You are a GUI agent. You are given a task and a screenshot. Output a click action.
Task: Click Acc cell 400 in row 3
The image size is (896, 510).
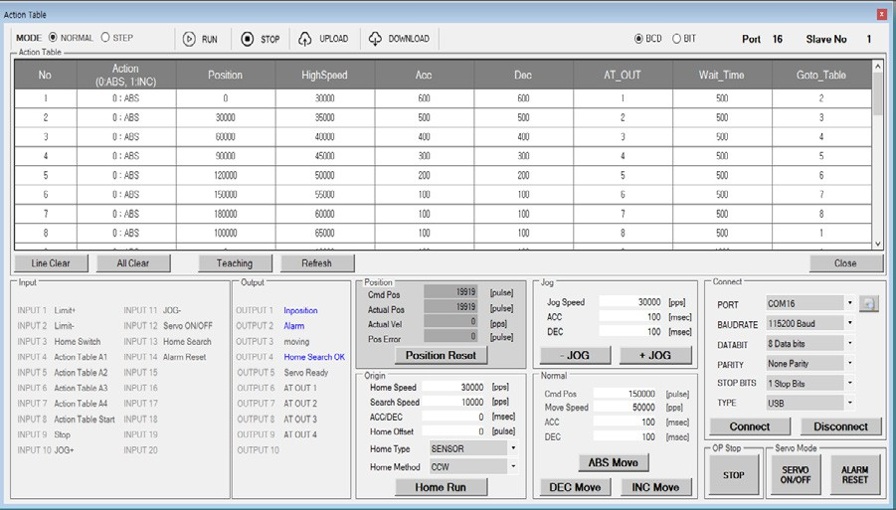[424, 137]
